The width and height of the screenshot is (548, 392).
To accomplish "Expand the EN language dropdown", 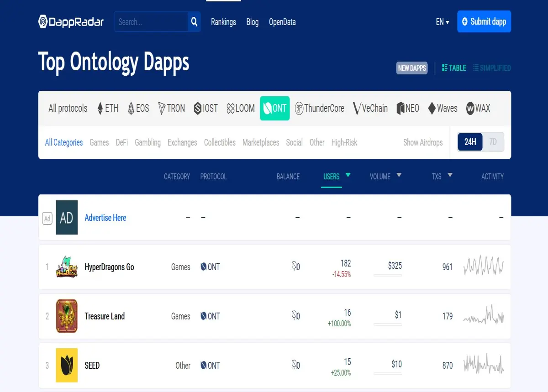I will pyautogui.click(x=443, y=22).
